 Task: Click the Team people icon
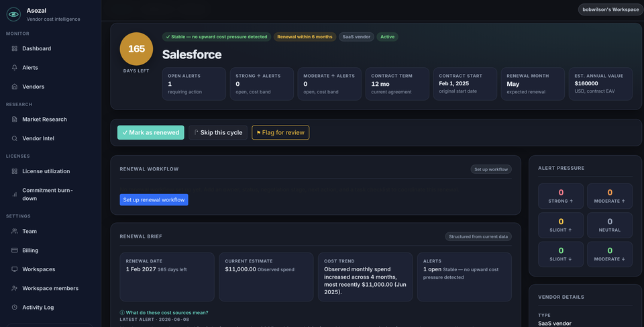tap(14, 231)
